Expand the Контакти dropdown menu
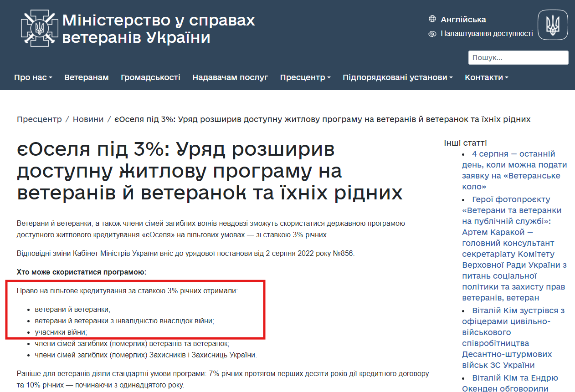The height and width of the screenshot is (392, 575). coord(487,77)
